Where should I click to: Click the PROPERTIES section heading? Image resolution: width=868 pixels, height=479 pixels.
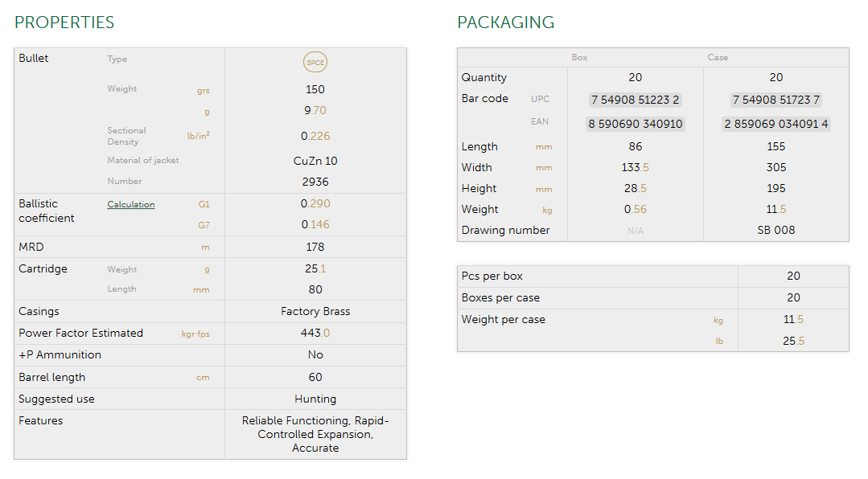(64, 23)
